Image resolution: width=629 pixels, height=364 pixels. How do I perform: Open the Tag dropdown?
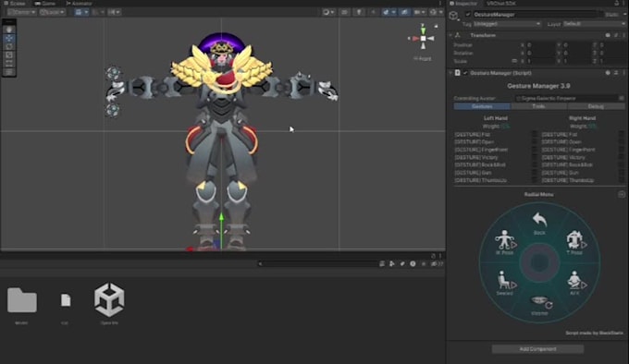pyautogui.click(x=507, y=24)
